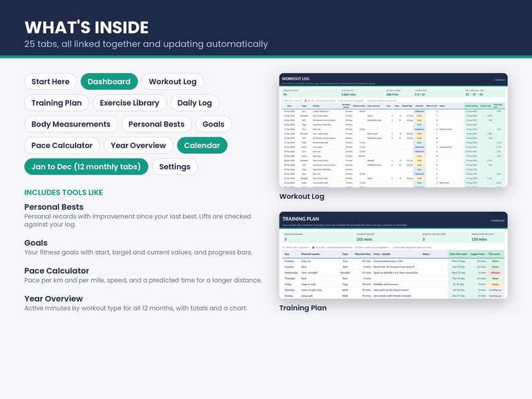This screenshot has height=399, width=532.
Task: Select the Start Here tab pill
Action: coord(50,82)
